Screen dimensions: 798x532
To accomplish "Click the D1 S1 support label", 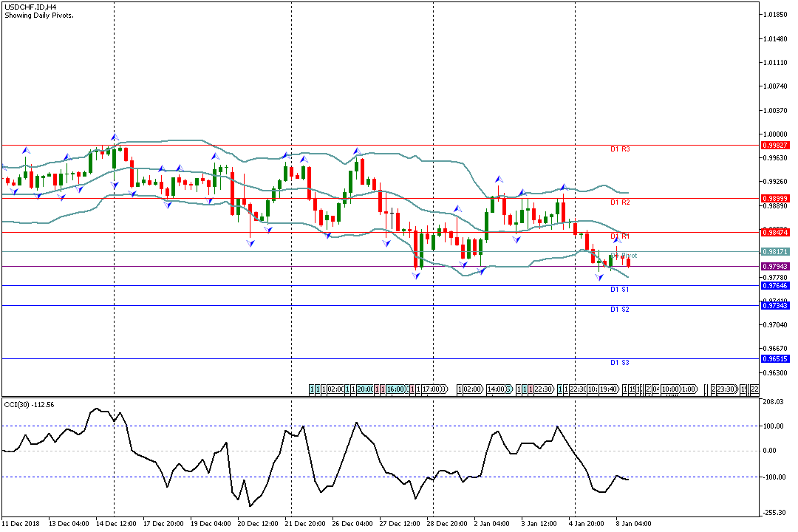I will pyautogui.click(x=619, y=290).
